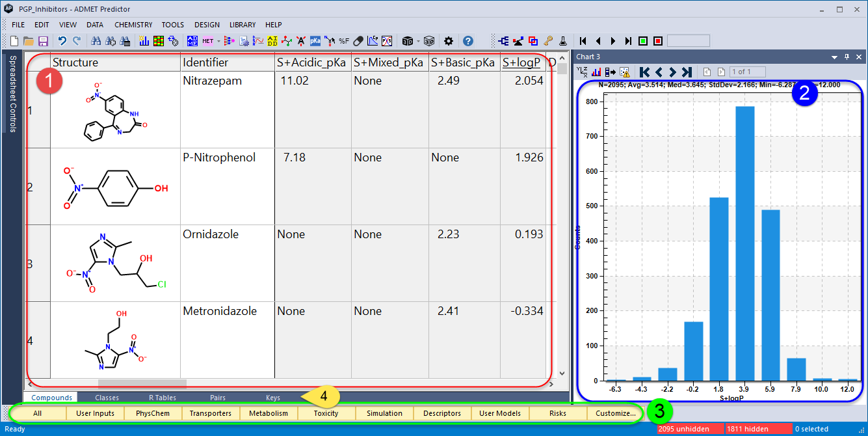Click the S+logP column header
This screenshot has width=868, height=436.
[522, 62]
